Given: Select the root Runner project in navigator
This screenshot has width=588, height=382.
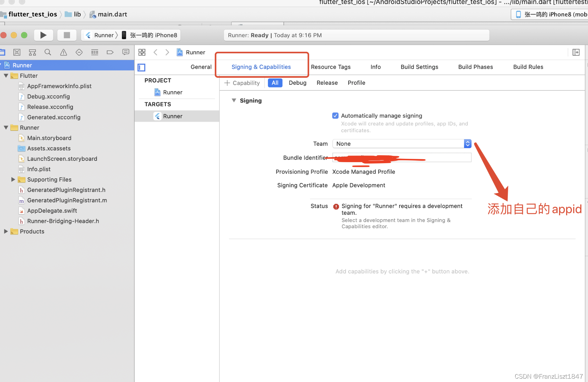Looking at the screenshot, I should coord(67,65).
